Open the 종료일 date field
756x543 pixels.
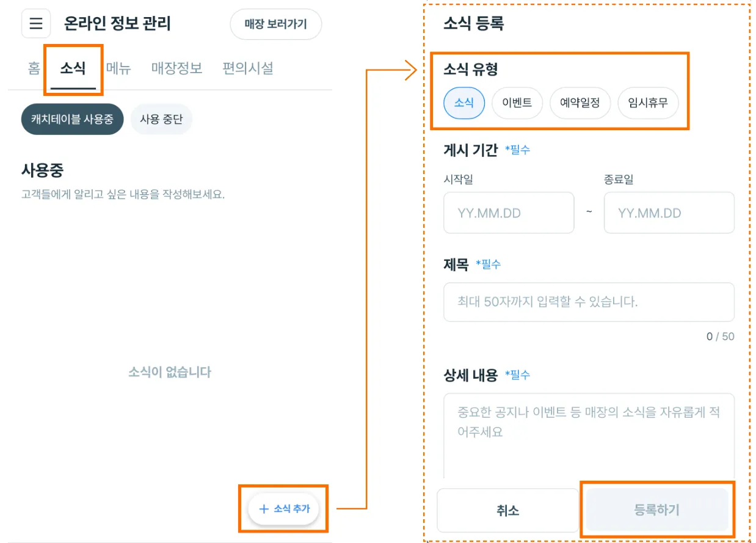click(669, 213)
